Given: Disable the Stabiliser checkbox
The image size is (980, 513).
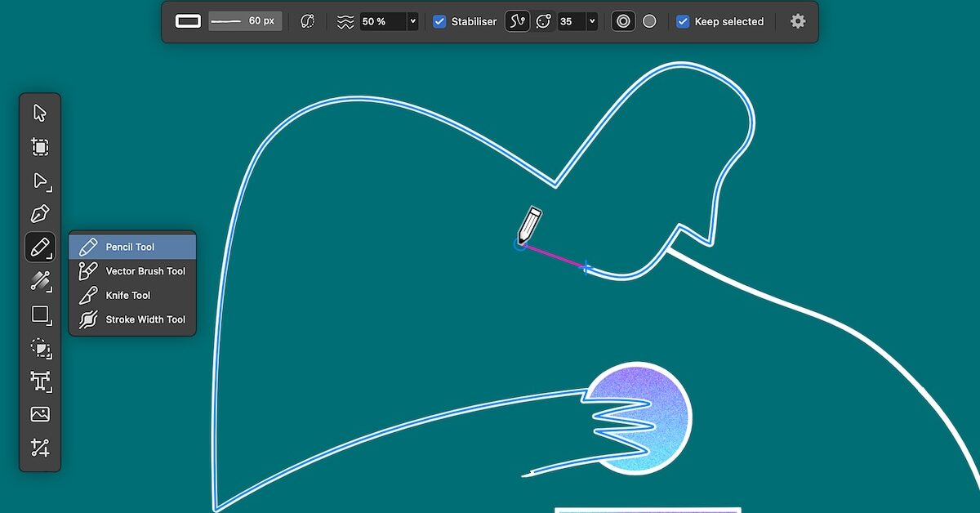Looking at the screenshot, I should coord(439,21).
